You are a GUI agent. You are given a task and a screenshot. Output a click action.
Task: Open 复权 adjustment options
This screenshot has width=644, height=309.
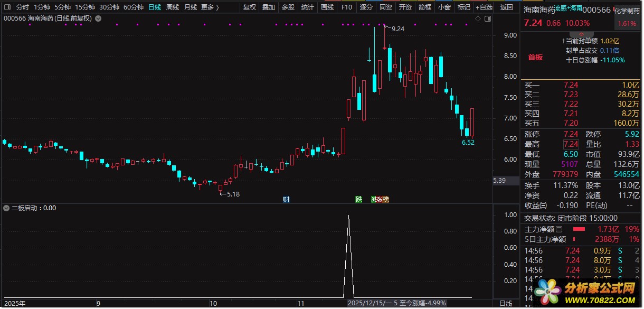click(x=250, y=7)
